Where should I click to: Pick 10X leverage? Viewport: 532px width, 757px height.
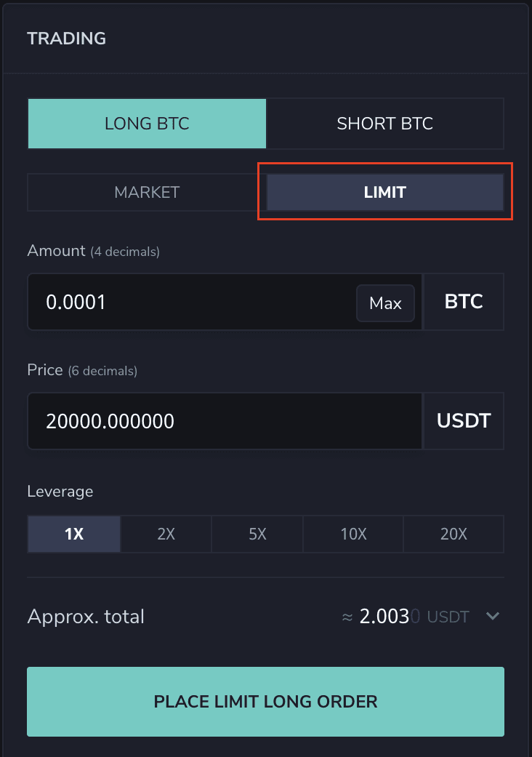pyautogui.click(x=353, y=534)
